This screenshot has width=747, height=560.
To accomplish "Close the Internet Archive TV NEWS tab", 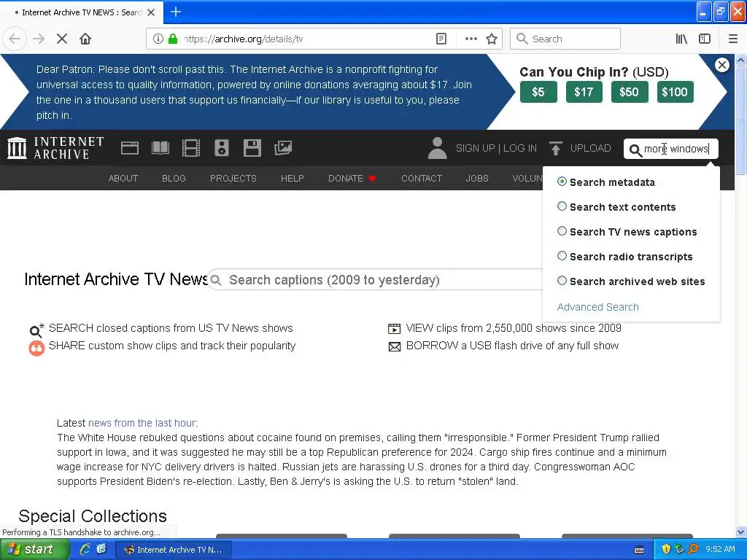I will point(151,12).
